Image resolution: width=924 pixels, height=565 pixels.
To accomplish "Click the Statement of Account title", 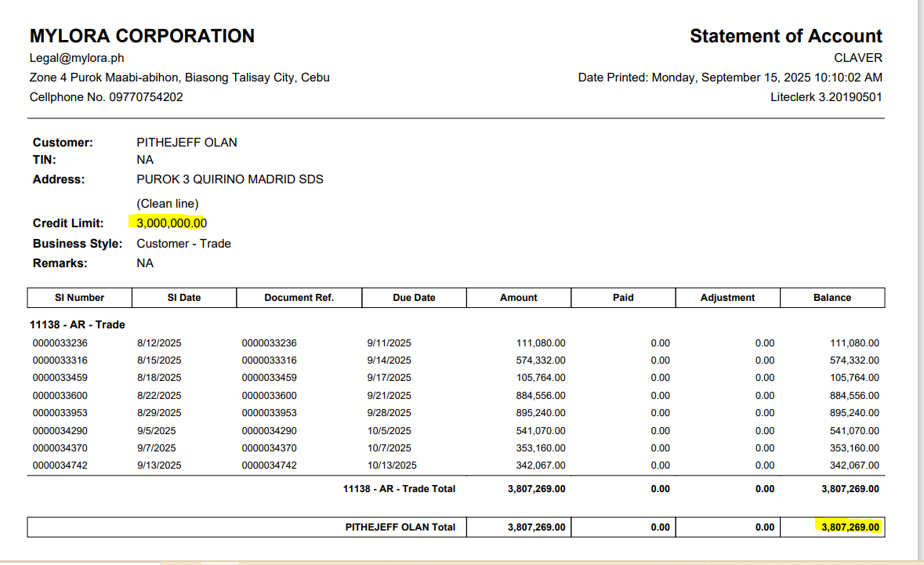I will [x=785, y=36].
